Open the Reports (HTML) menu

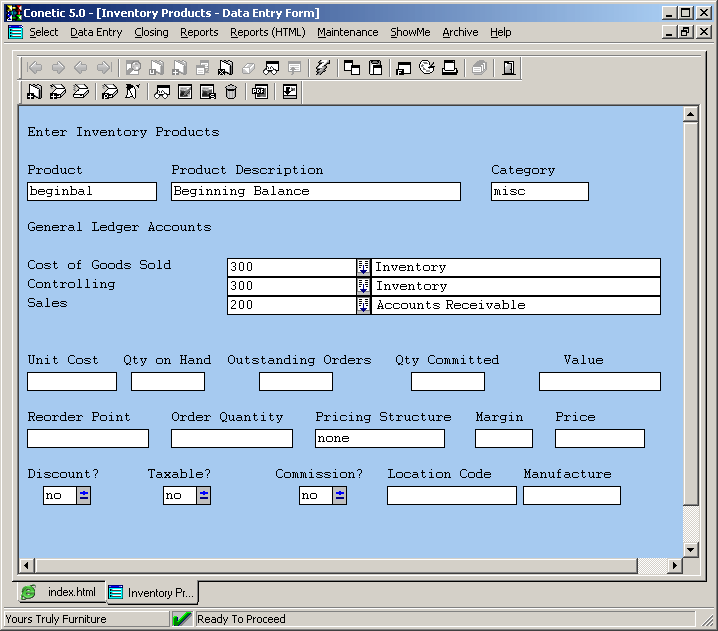click(x=267, y=32)
